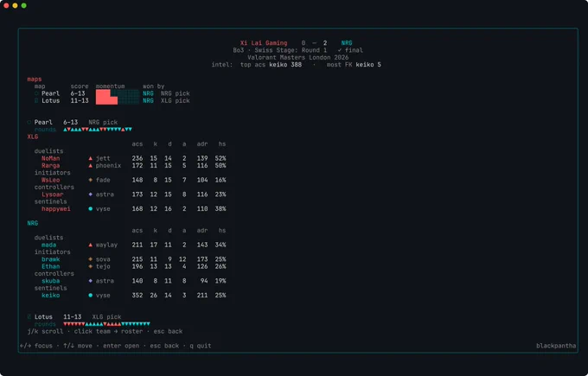Click NoMan's 52% headshot value
Viewport: 588px width, 376px height.
220,158
